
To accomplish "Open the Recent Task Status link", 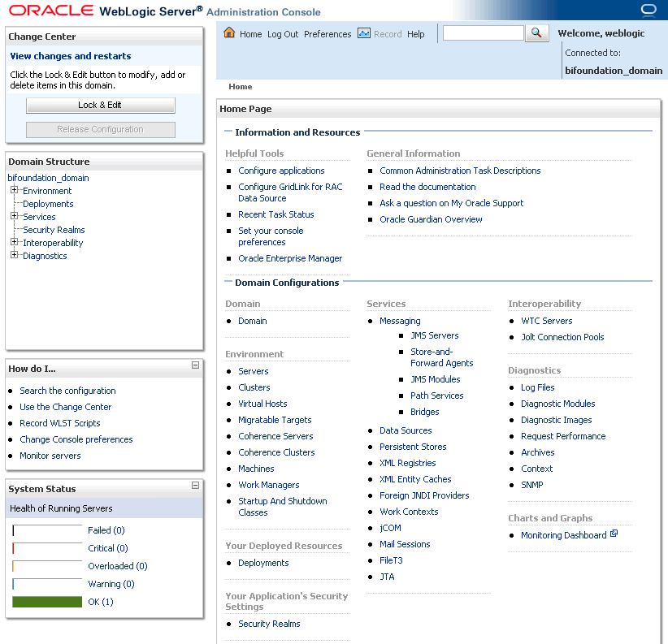I will 276,214.
